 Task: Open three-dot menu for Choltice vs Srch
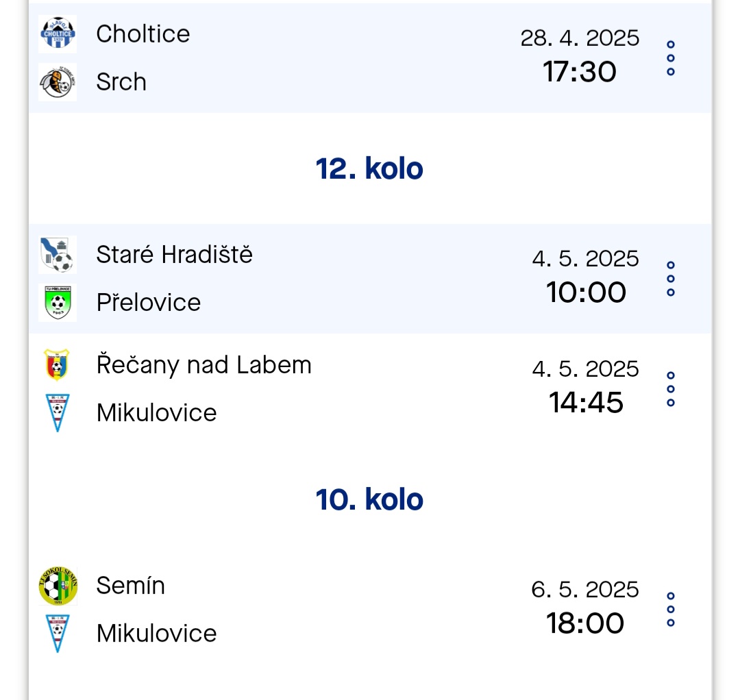tap(671, 58)
